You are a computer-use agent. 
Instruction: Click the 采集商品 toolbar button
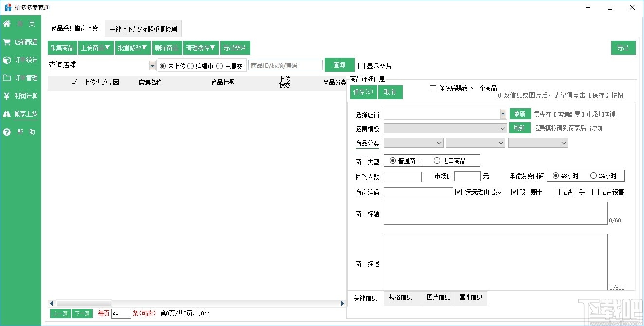[x=62, y=47]
